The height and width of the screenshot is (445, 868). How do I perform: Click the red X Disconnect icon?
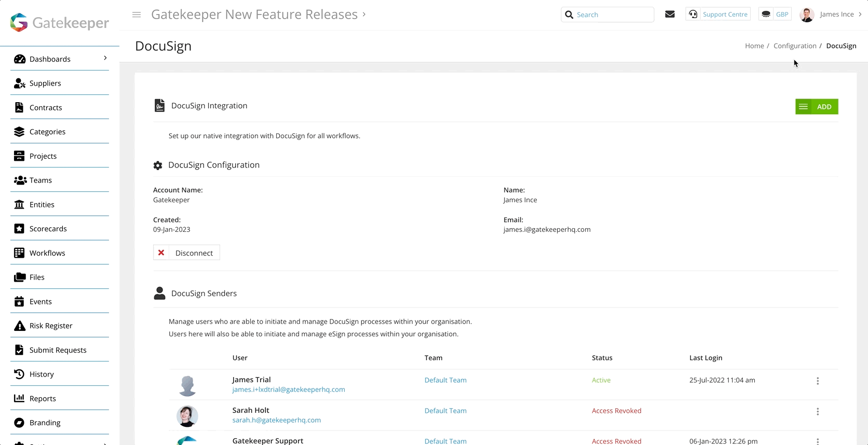click(161, 253)
